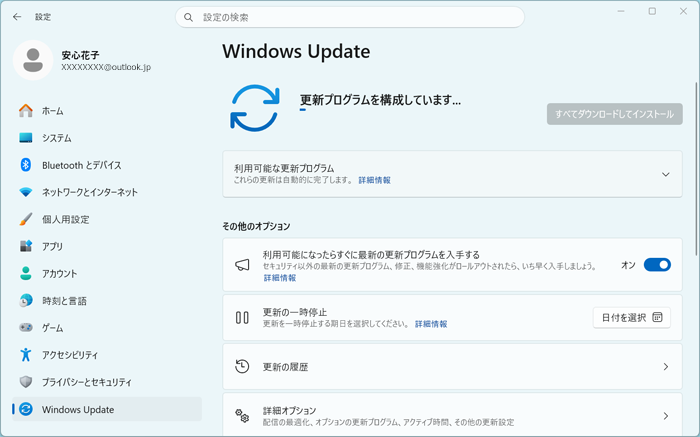The image size is (700, 437).
Task: Click the システム monitor icon
Action: (x=26, y=138)
